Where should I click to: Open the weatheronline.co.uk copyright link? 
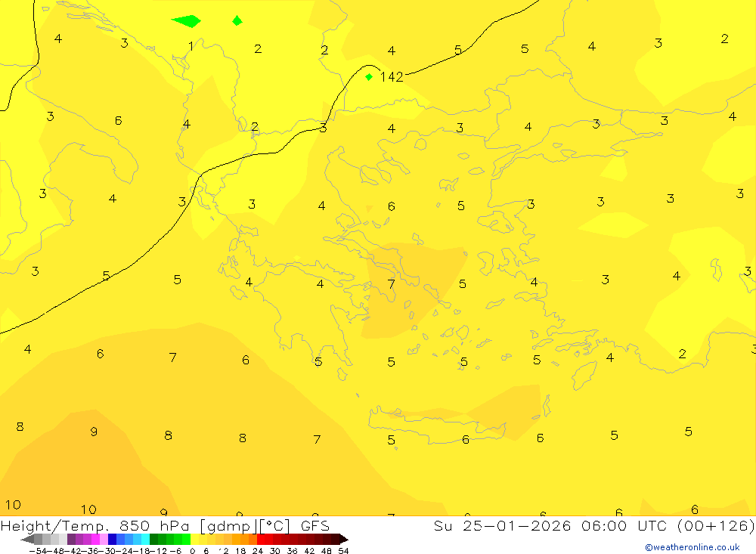click(692, 547)
